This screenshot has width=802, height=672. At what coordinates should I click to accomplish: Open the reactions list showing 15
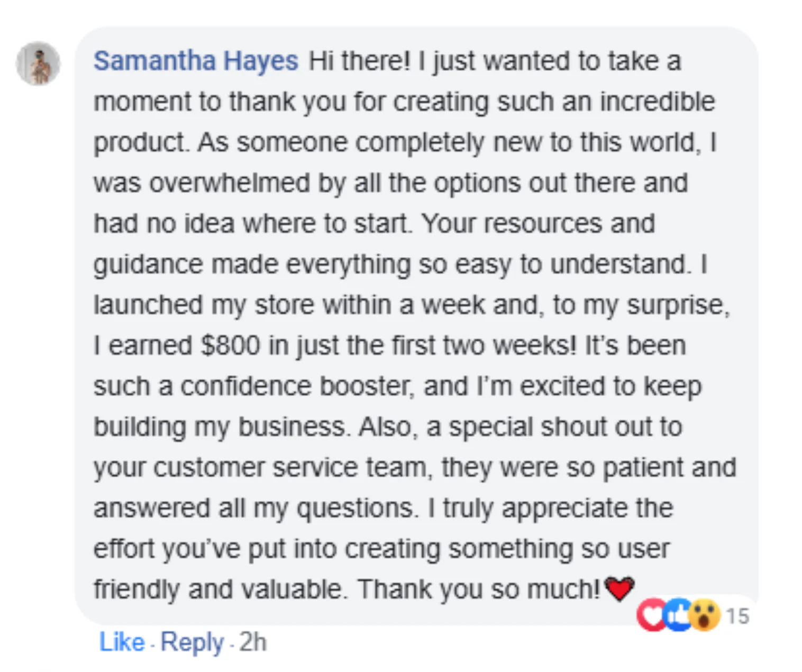[x=737, y=616]
